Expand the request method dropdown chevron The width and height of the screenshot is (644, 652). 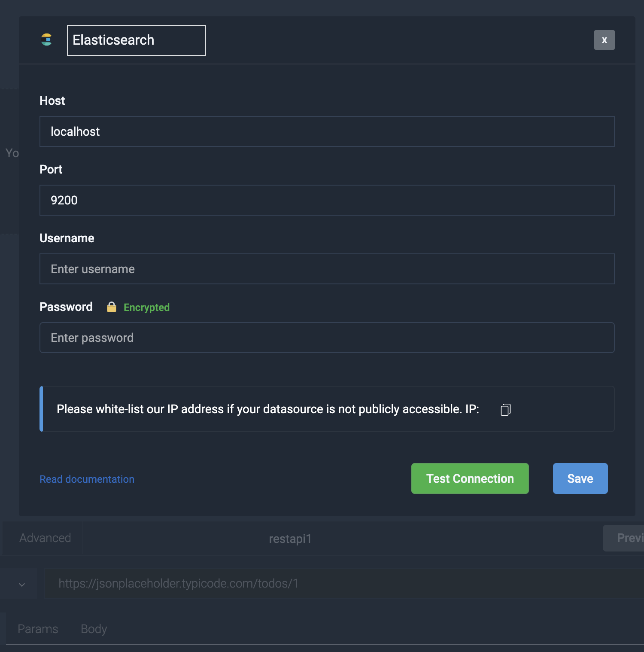click(22, 585)
